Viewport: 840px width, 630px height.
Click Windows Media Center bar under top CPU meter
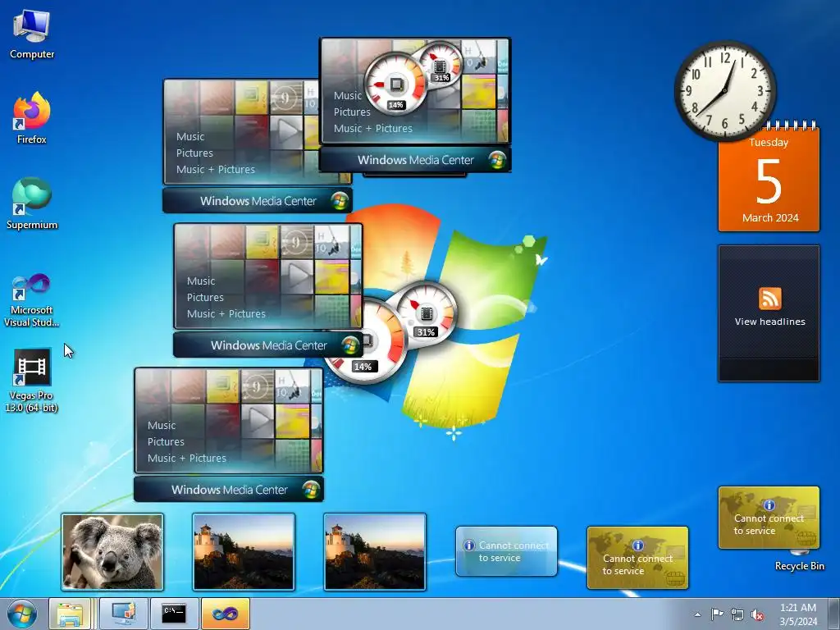(x=415, y=160)
